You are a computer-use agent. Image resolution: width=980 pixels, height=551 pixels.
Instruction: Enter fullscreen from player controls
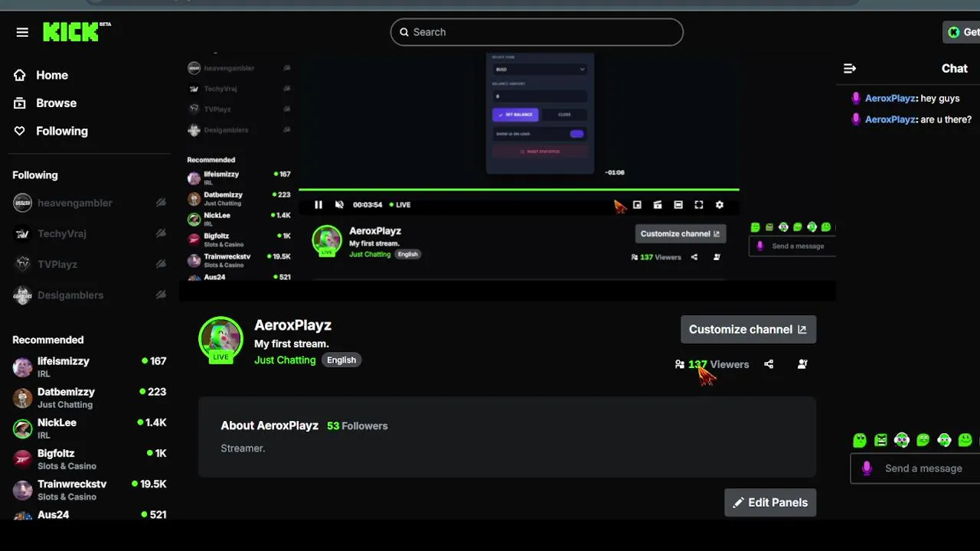click(x=698, y=204)
